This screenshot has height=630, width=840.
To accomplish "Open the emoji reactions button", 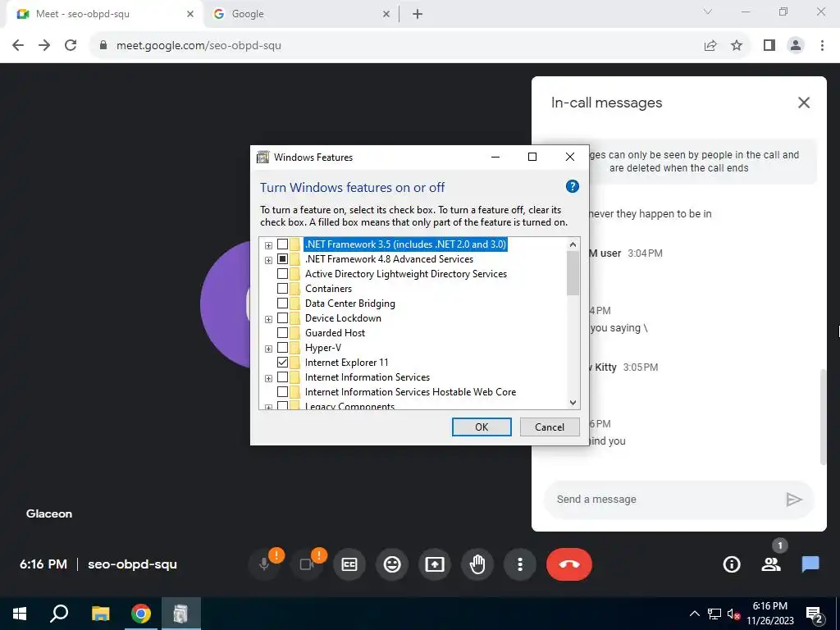I will pos(392,564).
